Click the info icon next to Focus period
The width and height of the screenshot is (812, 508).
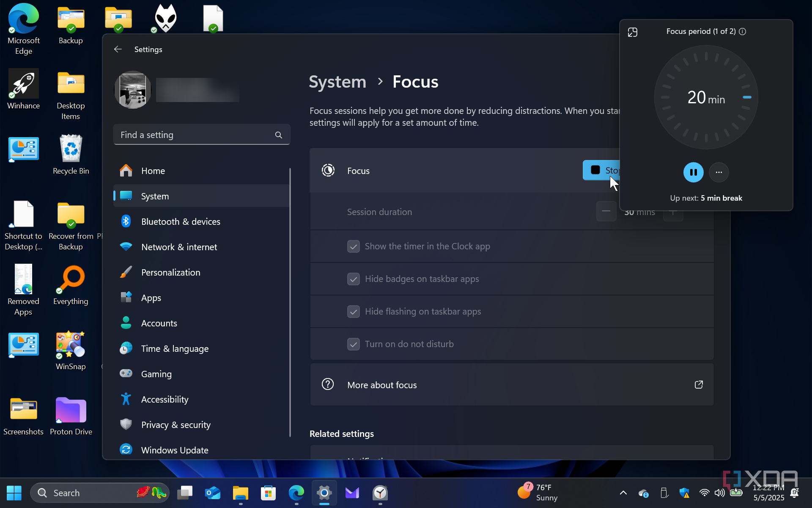point(743,31)
